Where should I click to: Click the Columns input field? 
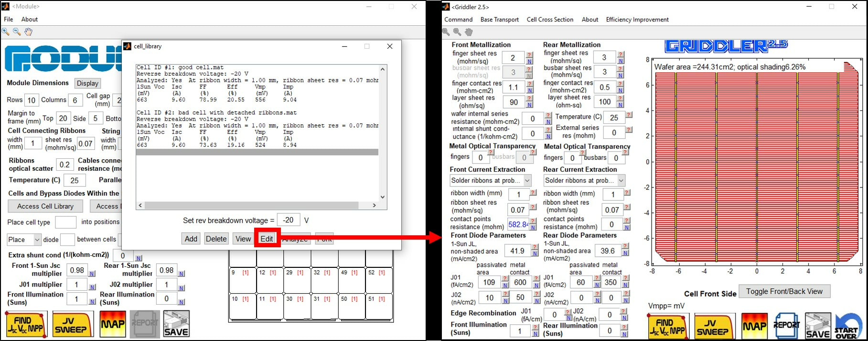(x=75, y=100)
